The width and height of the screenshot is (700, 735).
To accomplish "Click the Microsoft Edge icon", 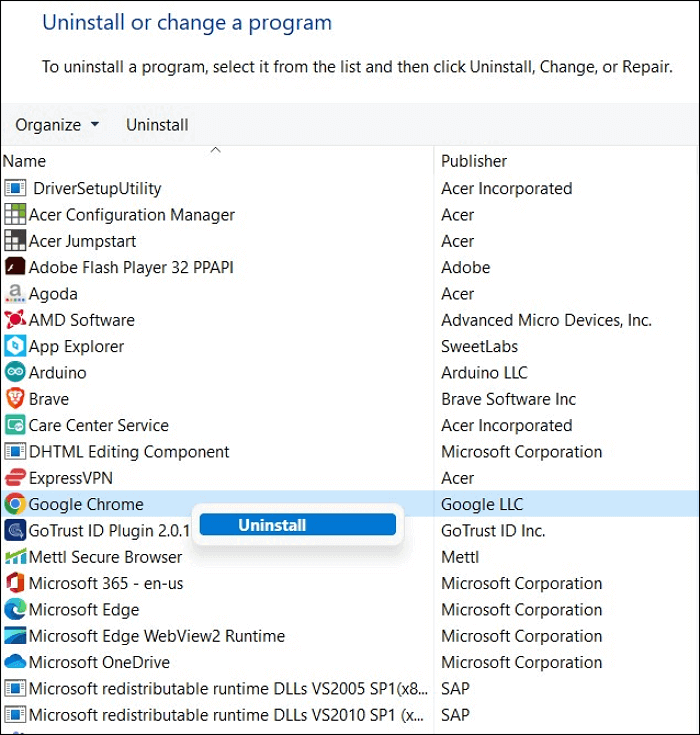I will tap(15, 609).
